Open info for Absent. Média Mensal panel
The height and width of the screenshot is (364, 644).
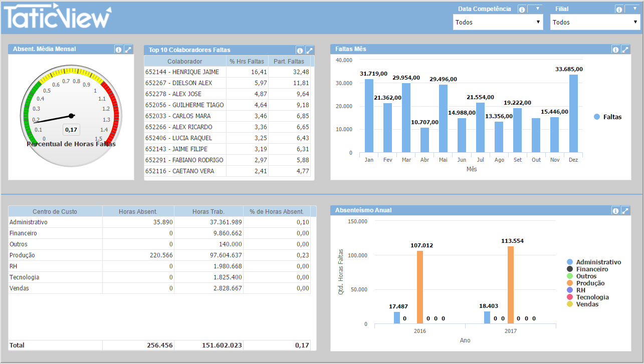pyautogui.click(x=118, y=49)
